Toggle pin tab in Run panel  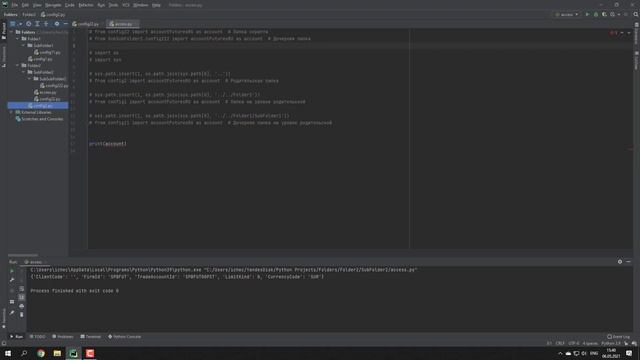12,313
